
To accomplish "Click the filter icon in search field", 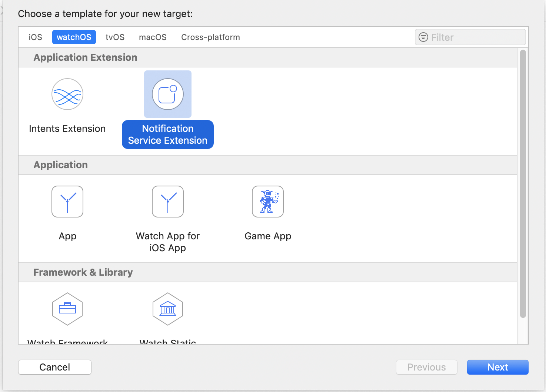I will point(423,37).
